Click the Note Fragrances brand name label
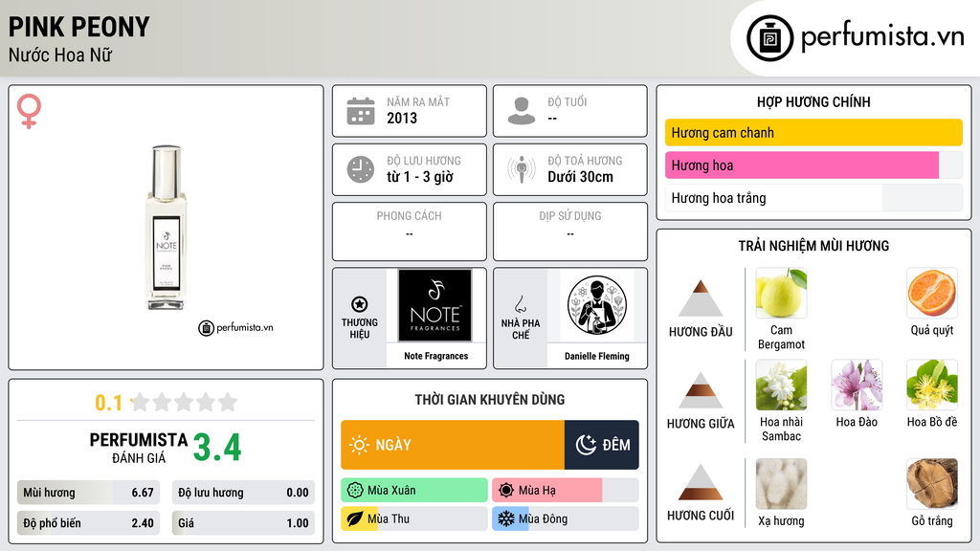Image resolution: width=980 pixels, height=551 pixels. click(435, 356)
